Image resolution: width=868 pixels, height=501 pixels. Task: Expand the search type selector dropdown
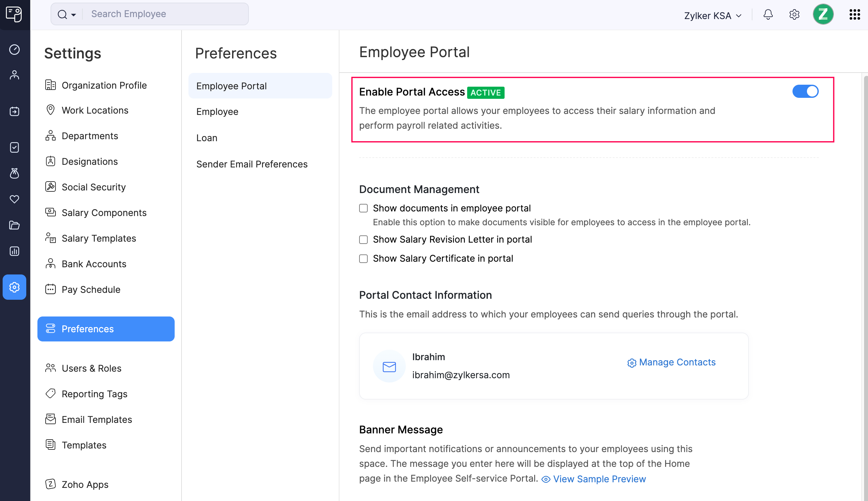click(73, 14)
